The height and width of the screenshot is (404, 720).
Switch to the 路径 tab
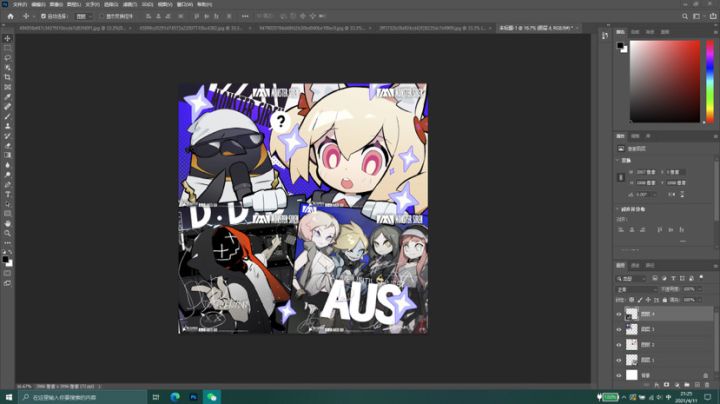(x=650, y=265)
